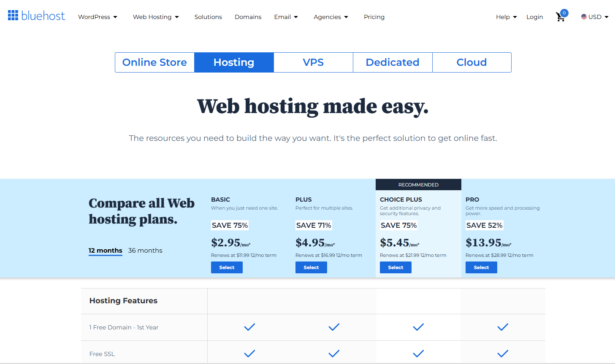The image size is (615, 364).
Task: Expand the WordPress menu
Action: click(x=98, y=17)
